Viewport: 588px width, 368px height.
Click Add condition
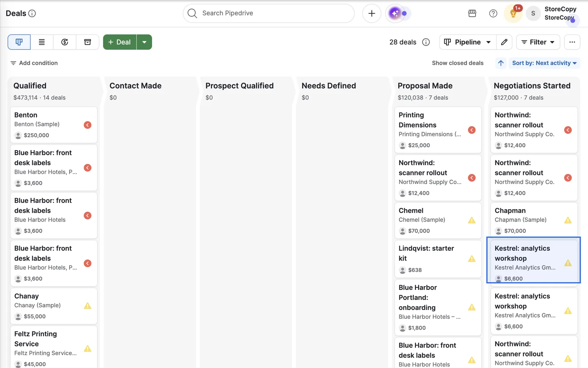tap(34, 63)
